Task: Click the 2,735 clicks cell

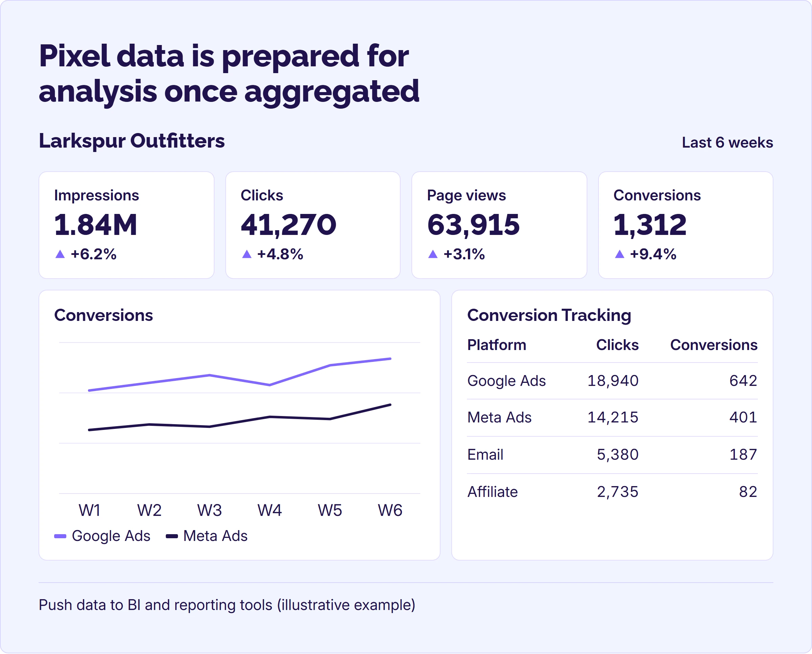Action: pyautogui.click(x=618, y=493)
